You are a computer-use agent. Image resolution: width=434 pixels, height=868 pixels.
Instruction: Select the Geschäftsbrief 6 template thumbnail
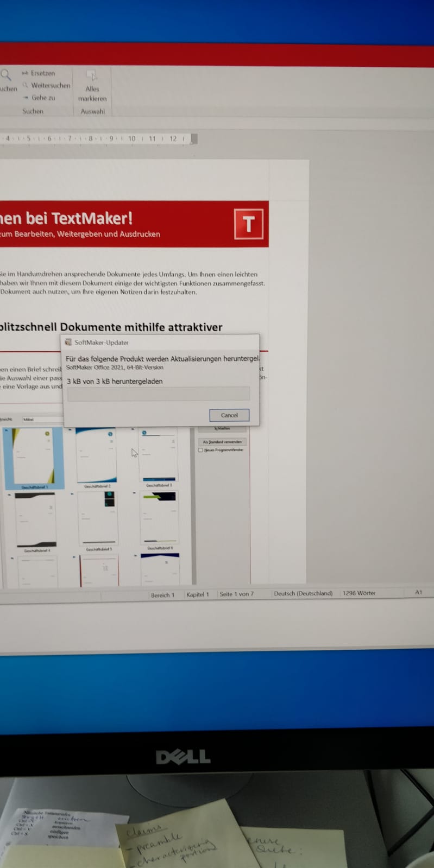[159, 518]
